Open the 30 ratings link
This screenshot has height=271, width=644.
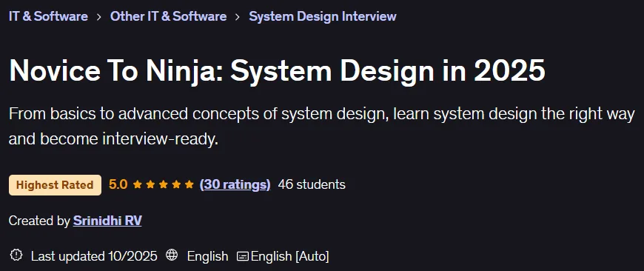235,185
